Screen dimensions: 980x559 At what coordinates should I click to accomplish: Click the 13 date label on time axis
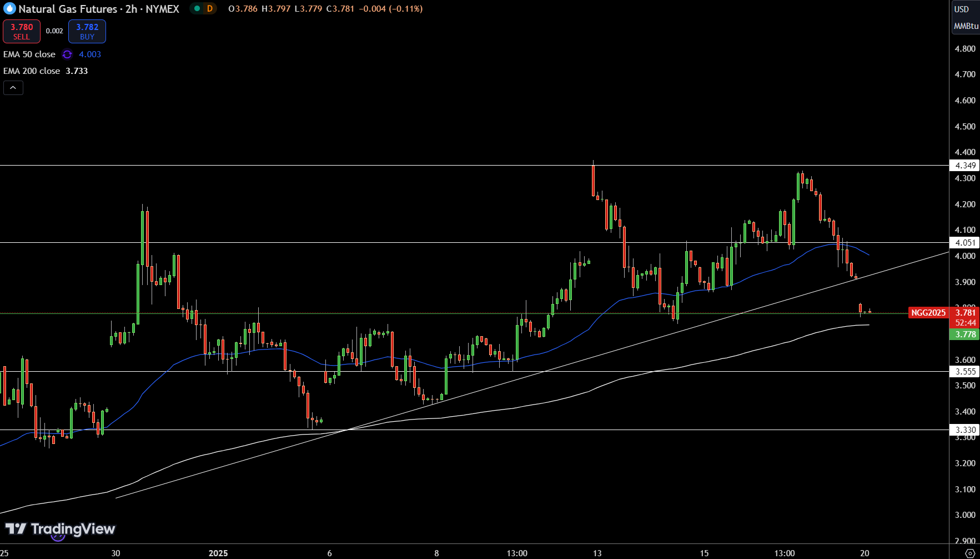(597, 553)
